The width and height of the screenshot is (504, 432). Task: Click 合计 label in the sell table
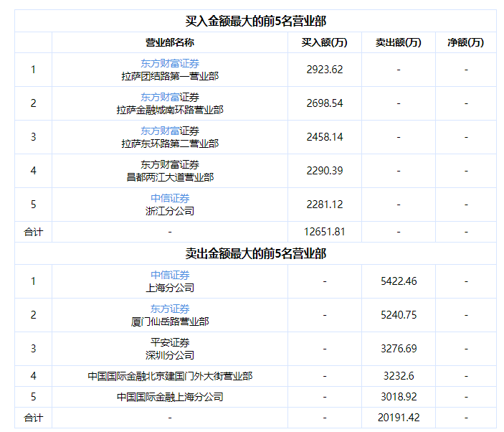pyautogui.click(x=34, y=418)
